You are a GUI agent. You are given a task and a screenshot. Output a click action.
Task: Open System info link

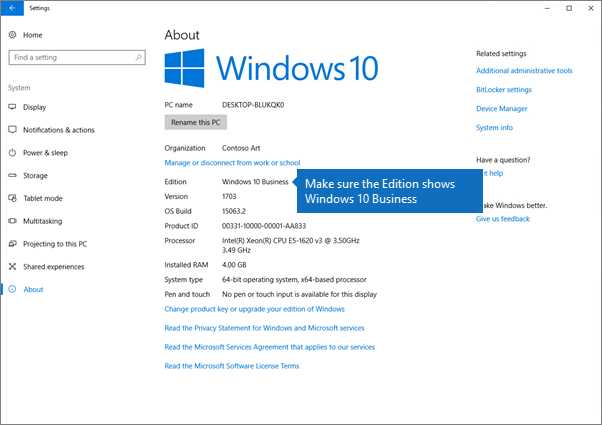click(x=494, y=127)
